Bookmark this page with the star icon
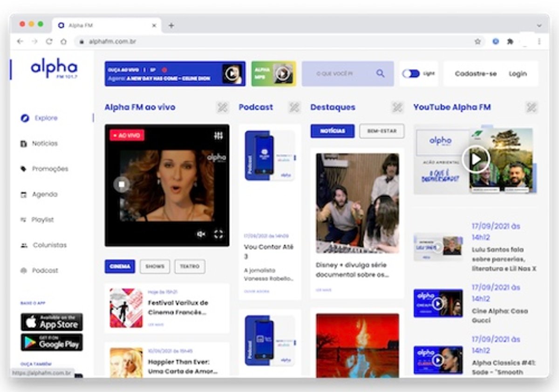Screen dimensions: 559x392 tap(477, 41)
